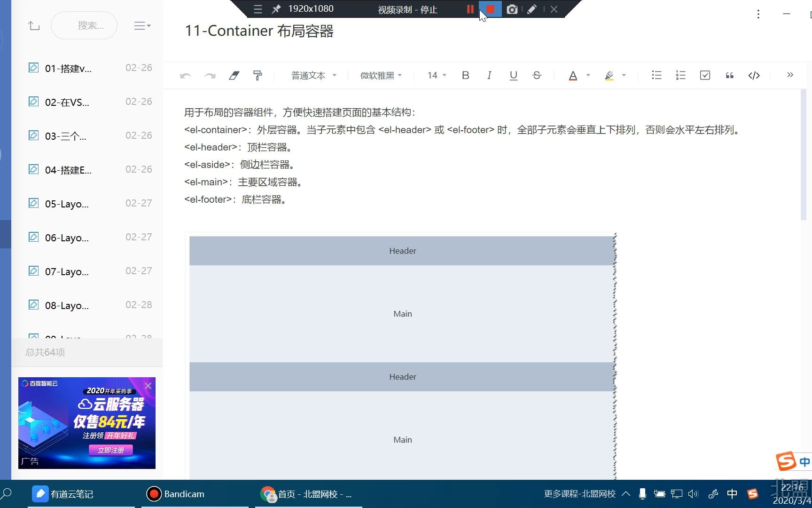Close the Bandicam recorder bar
Screen dimensions: 812x508
click(x=554, y=9)
